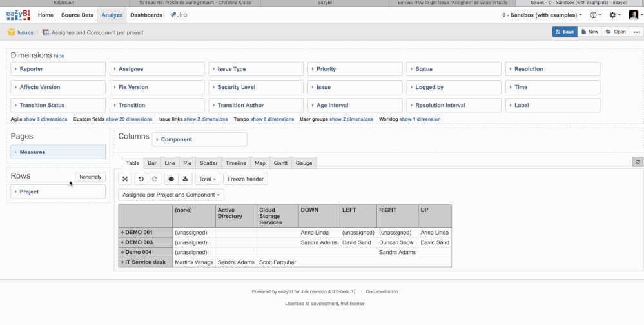This screenshot has width=644, height=325.
Task: Click the New report button
Action: (x=590, y=32)
